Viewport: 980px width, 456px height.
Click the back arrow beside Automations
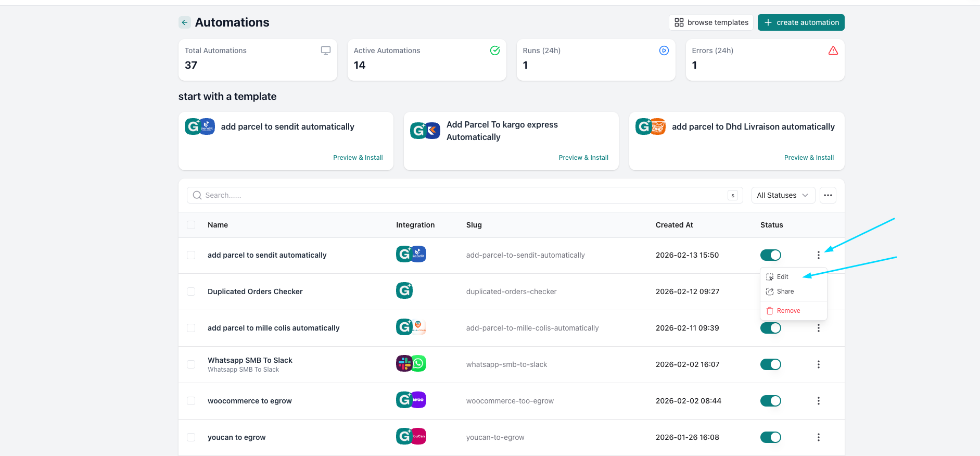[184, 22]
